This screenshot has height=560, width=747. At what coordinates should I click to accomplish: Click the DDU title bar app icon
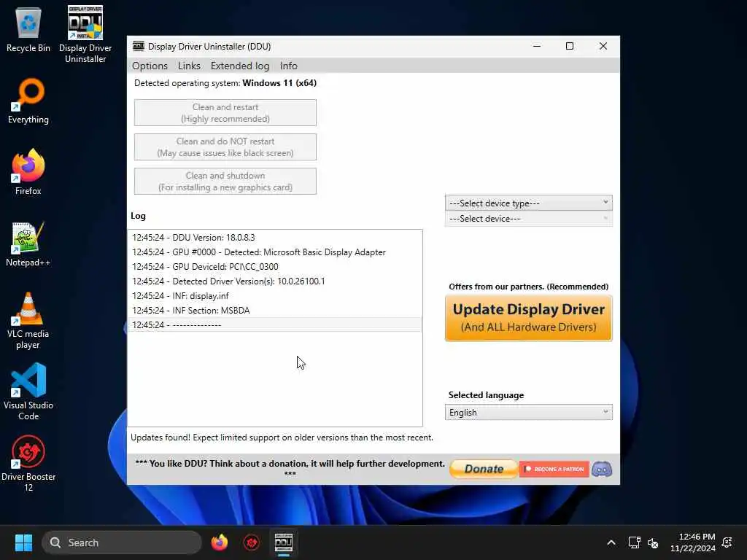click(x=138, y=46)
